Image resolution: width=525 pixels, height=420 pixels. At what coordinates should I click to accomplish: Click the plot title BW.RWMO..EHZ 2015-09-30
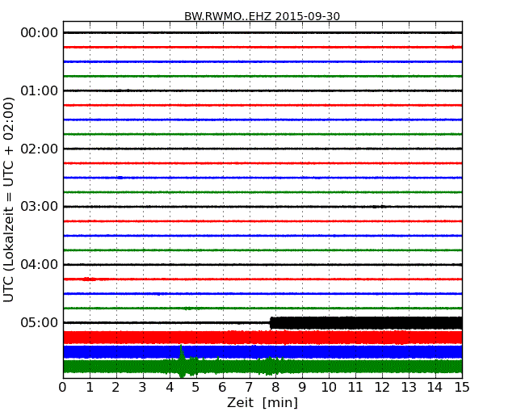pyautogui.click(x=262, y=16)
